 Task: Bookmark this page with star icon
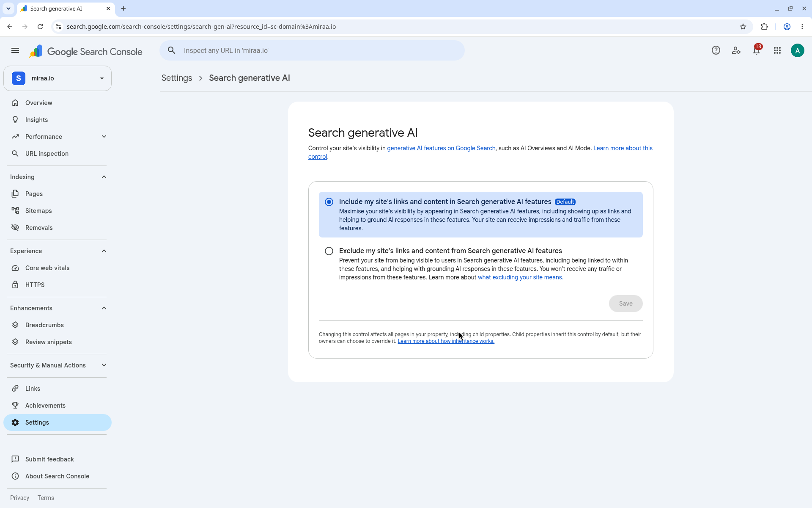click(x=743, y=27)
